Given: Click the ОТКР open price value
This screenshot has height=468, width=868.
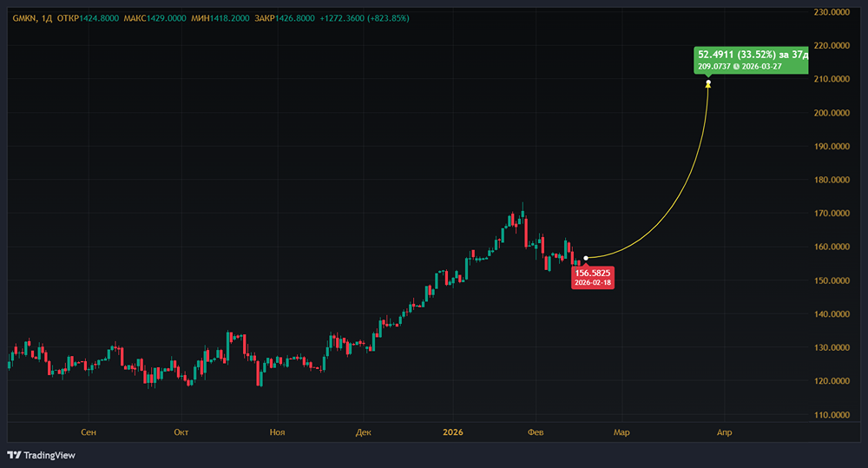Looking at the screenshot, I should [x=96, y=18].
